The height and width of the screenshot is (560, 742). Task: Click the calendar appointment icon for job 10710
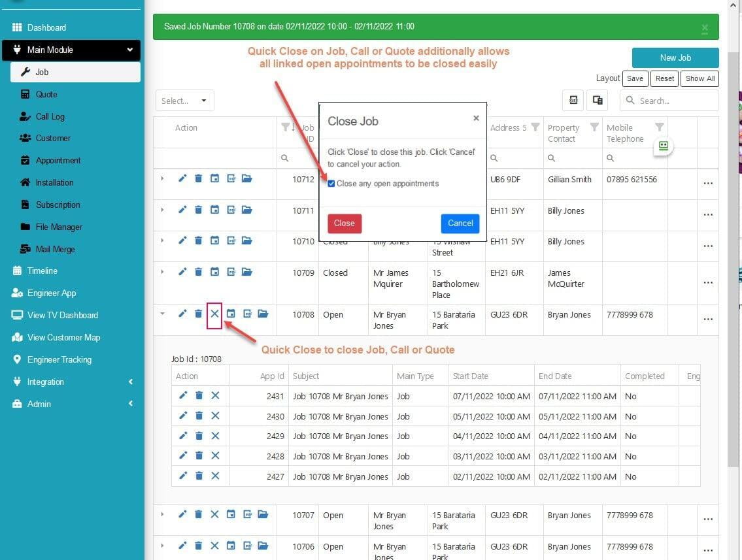pyautogui.click(x=214, y=240)
